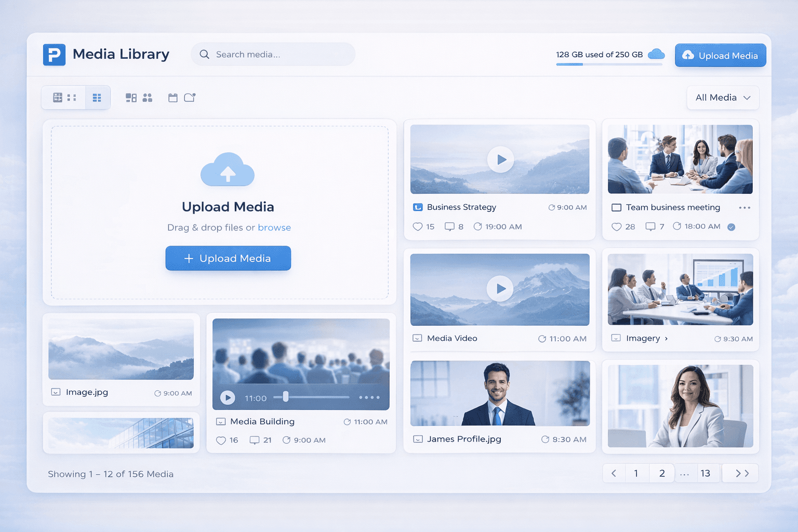Click the heart icon on Business Strategy

[x=418, y=227]
